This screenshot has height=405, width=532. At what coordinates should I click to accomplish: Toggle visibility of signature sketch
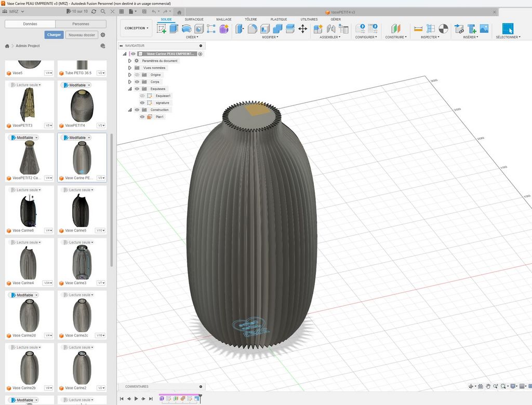142,103
